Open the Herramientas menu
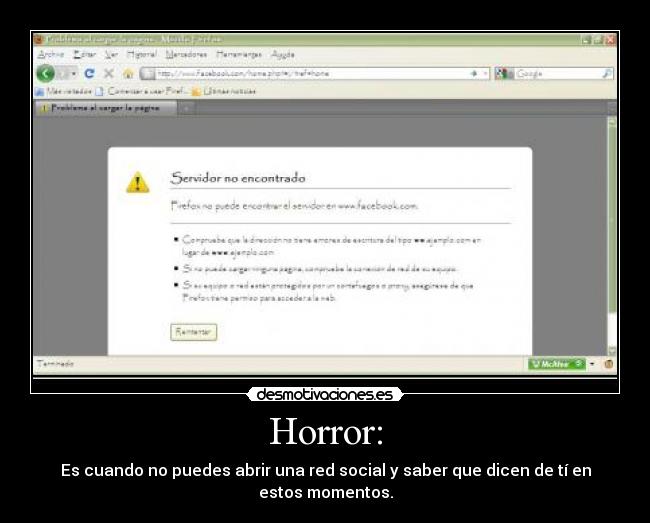 coord(239,54)
